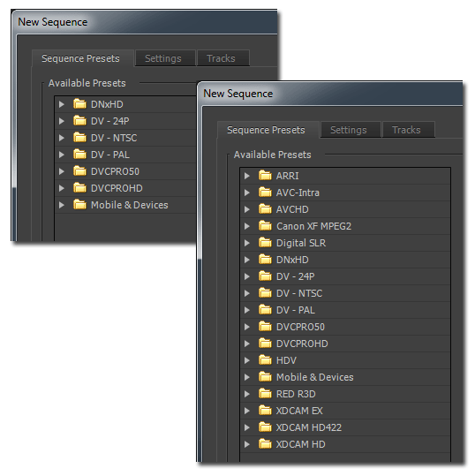
Task: Switch to Tracks tab in back New Sequence window
Action: click(x=223, y=58)
